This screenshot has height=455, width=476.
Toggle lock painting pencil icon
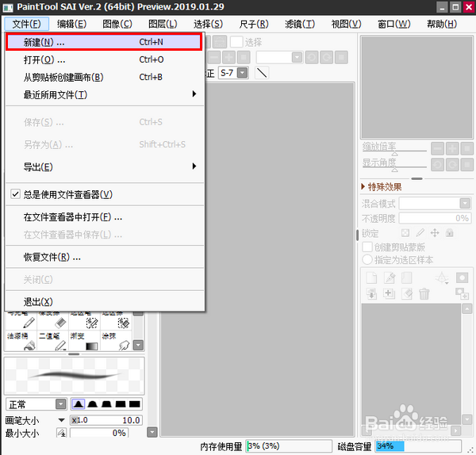click(x=420, y=233)
